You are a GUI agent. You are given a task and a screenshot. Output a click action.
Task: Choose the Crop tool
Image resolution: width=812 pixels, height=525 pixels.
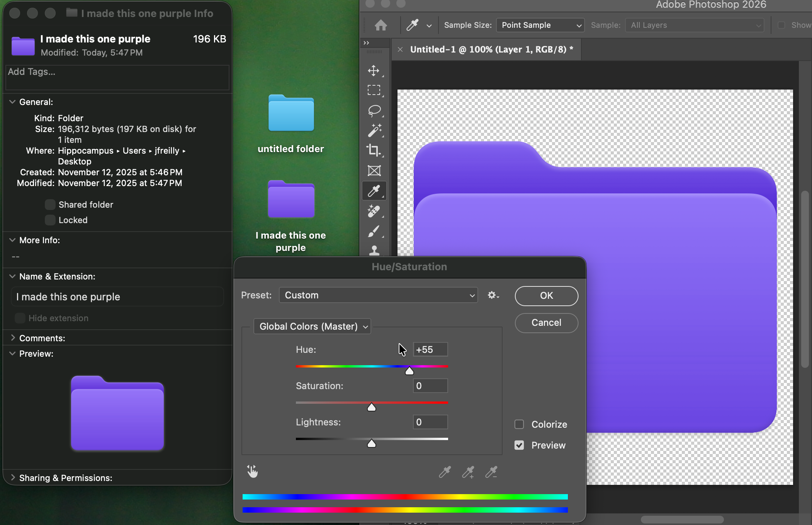pyautogui.click(x=374, y=150)
